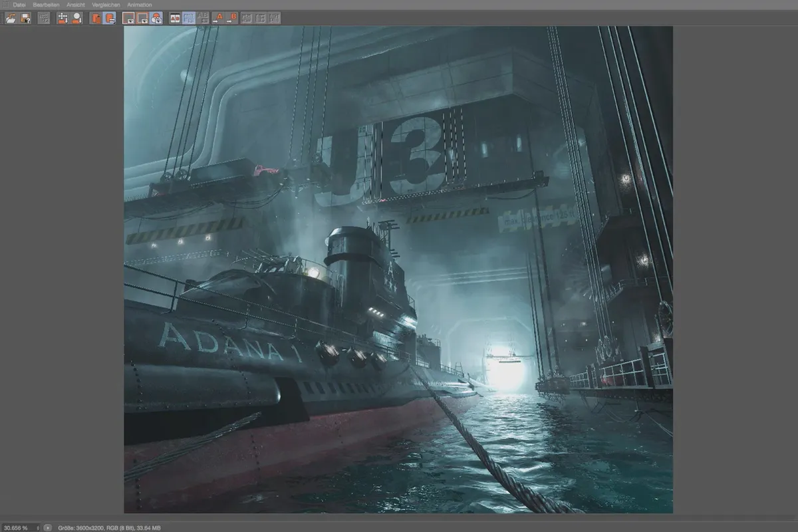798x532 pixels.
Task: Click the Save As disk icon
Action: tap(25, 18)
